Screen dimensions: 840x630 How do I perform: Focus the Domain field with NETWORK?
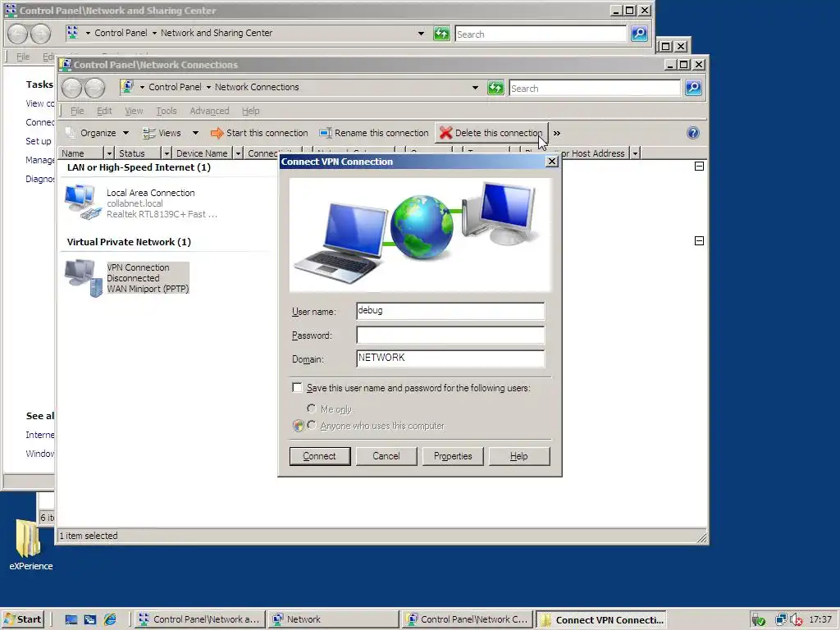pyautogui.click(x=450, y=358)
